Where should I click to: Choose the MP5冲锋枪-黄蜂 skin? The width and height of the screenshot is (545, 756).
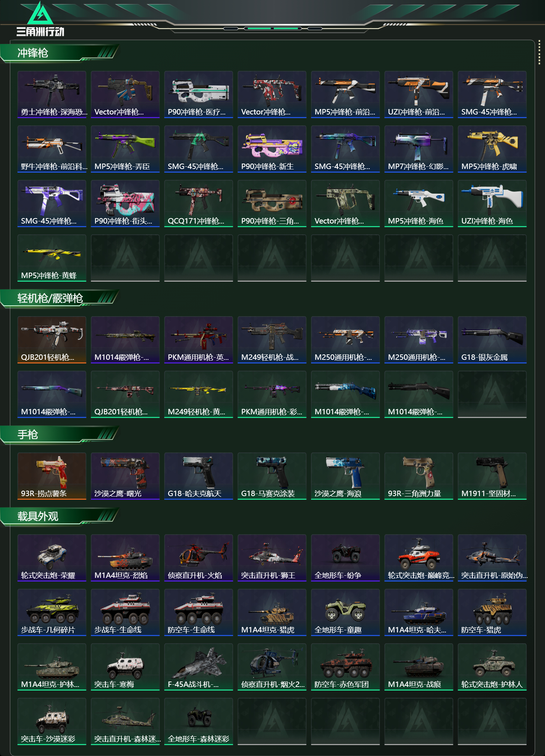tap(52, 258)
